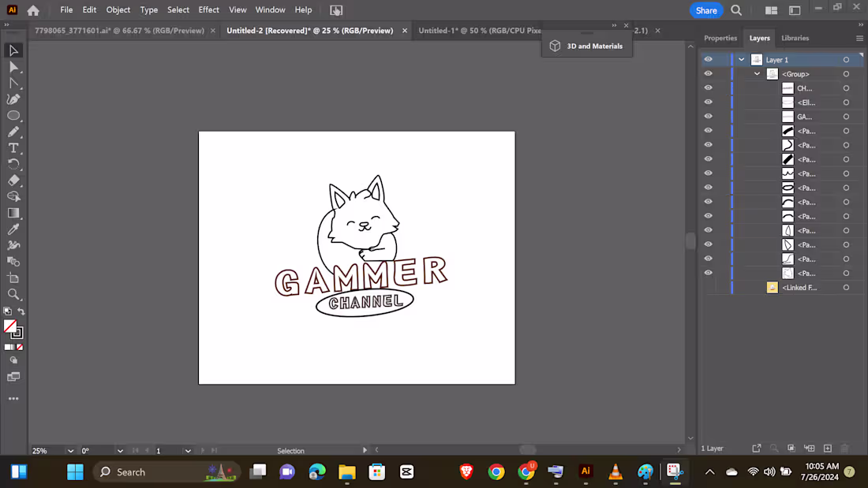This screenshot has height=488, width=868.
Task: Click target circle for <Linked F... row
Action: pos(846,288)
